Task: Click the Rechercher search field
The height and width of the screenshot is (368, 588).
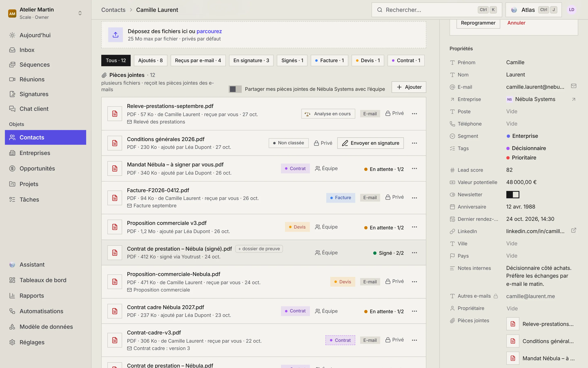Action: coord(437,10)
